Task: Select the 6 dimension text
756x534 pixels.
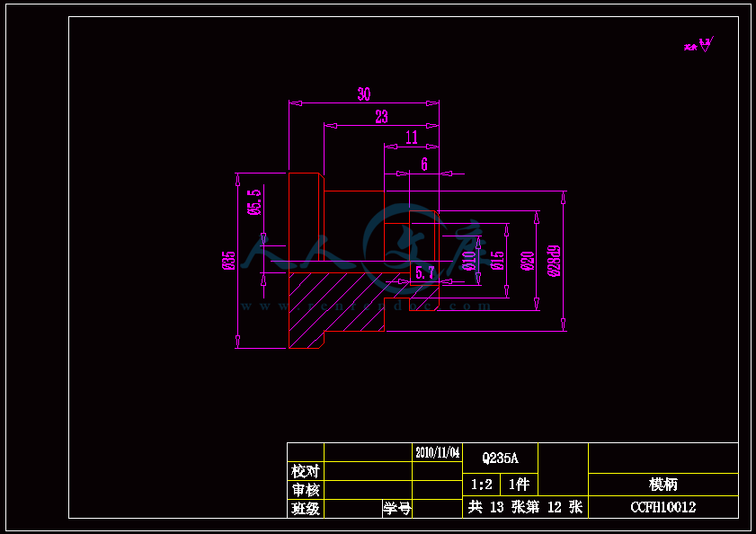Action: coord(424,165)
